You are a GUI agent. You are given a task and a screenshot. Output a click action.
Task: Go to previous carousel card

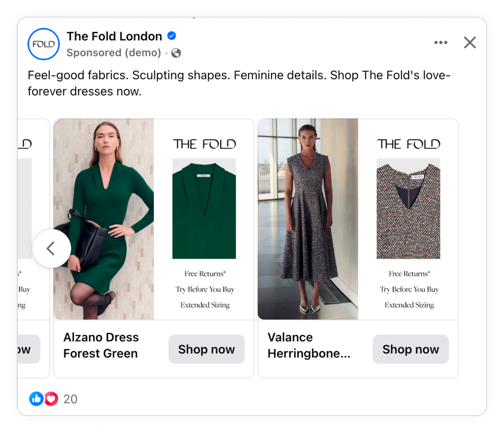51,249
